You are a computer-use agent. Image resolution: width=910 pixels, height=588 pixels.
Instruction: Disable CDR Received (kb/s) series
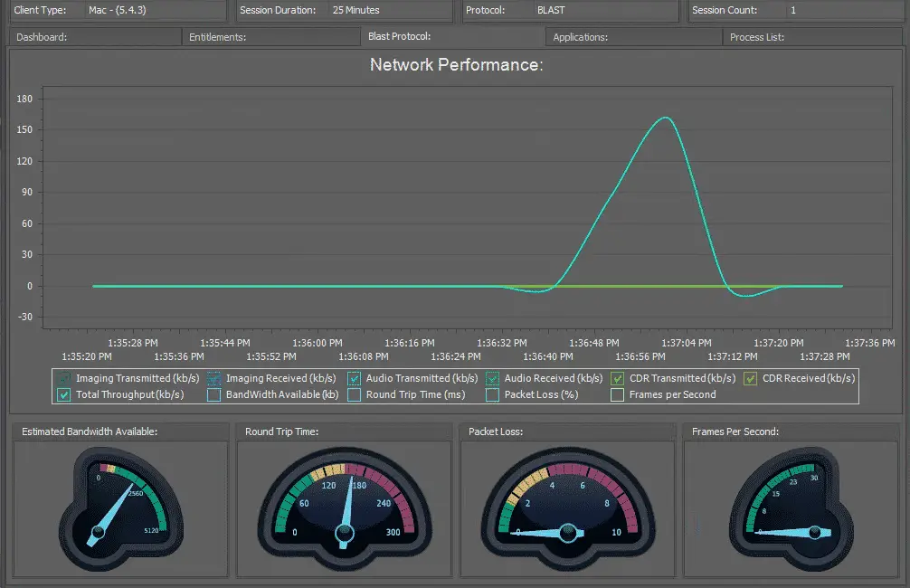point(751,378)
